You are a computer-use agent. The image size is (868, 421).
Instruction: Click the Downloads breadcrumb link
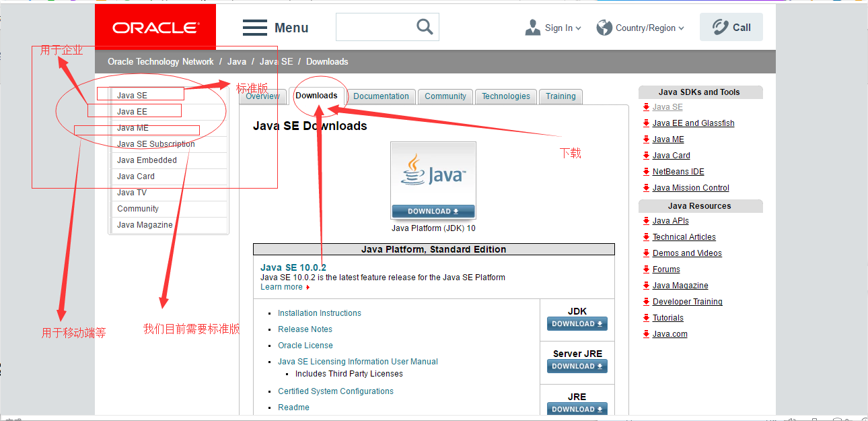coord(327,61)
